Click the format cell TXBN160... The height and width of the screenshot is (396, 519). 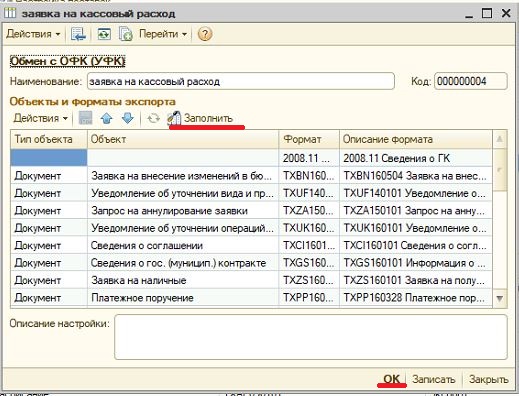pos(309,176)
